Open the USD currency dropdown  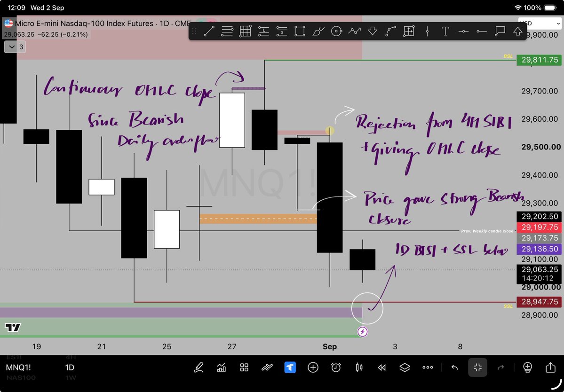pyautogui.click(x=540, y=24)
